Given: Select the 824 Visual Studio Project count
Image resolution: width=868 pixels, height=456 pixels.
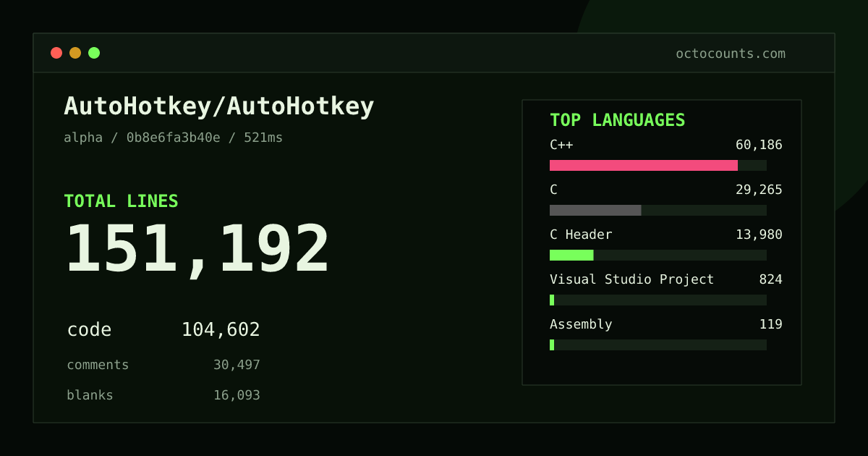Looking at the screenshot, I should (x=770, y=279).
